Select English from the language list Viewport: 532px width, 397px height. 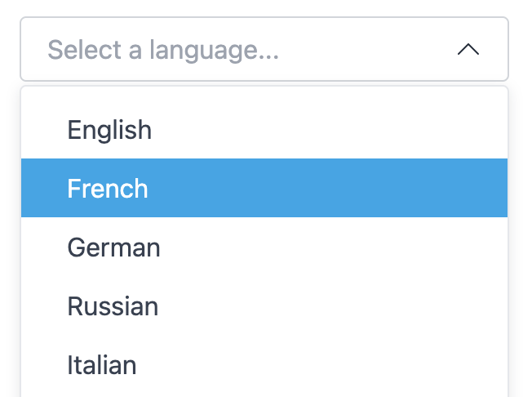[109, 130]
